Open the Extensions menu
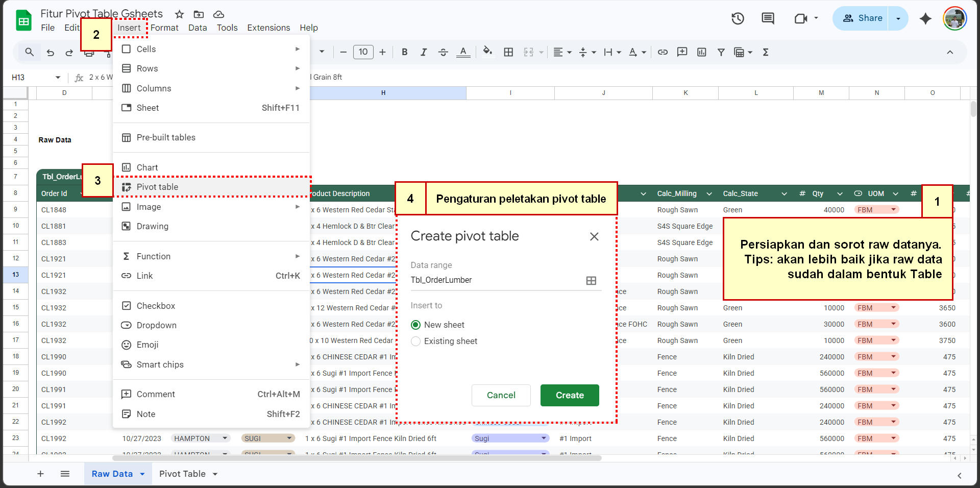 pos(268,28)
